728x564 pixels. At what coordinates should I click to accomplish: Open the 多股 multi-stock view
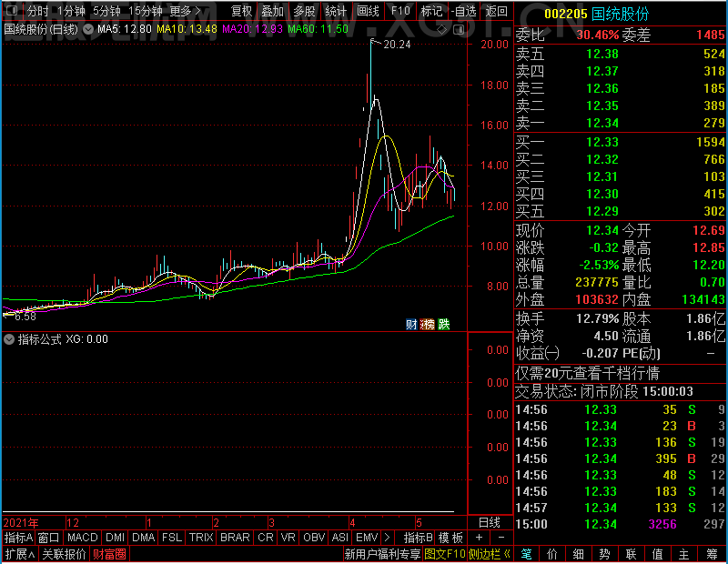click(x=305, y=11)
